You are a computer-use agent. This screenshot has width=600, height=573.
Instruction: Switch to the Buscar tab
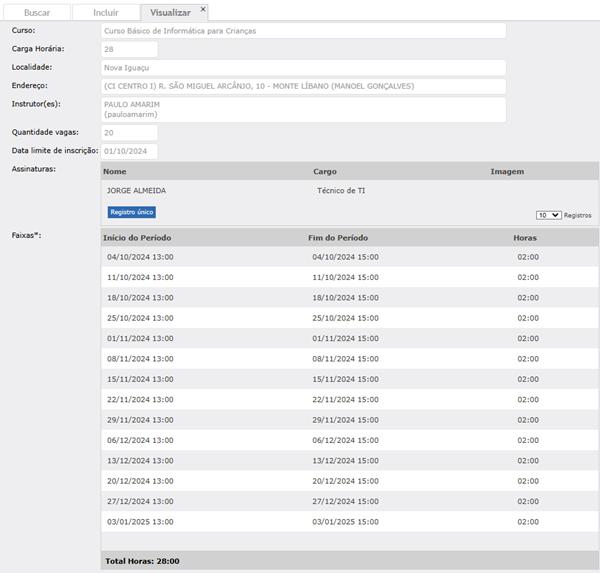[x=37, y=12]
